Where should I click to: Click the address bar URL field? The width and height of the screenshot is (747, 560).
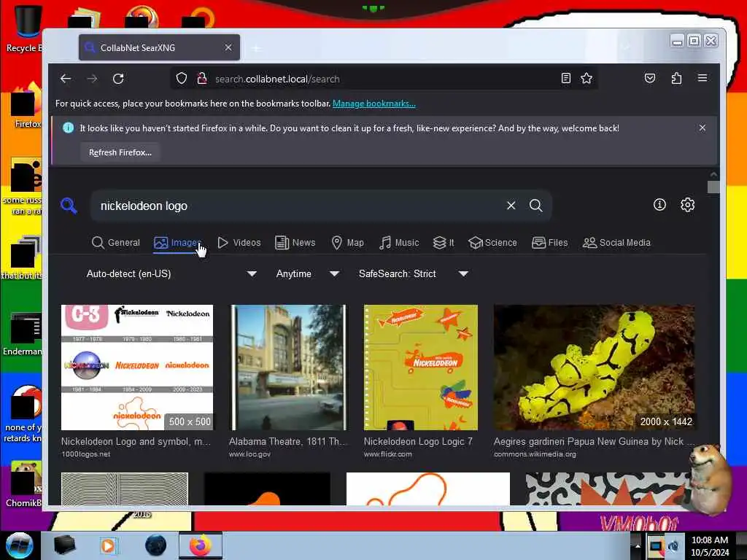(384, 79)
